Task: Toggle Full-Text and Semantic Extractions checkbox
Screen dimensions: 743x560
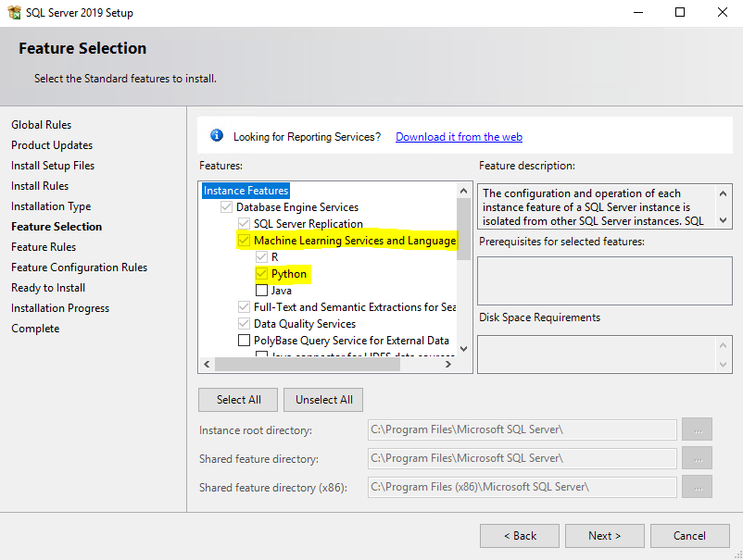Action: (244, 306)
